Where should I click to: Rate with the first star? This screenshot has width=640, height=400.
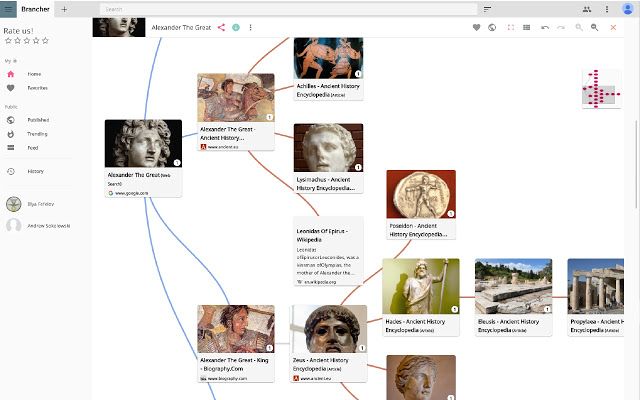click(x=8, y=40)
